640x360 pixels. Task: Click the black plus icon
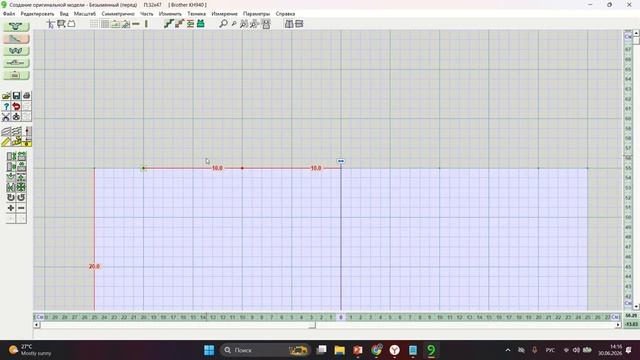tap(11, 208)
